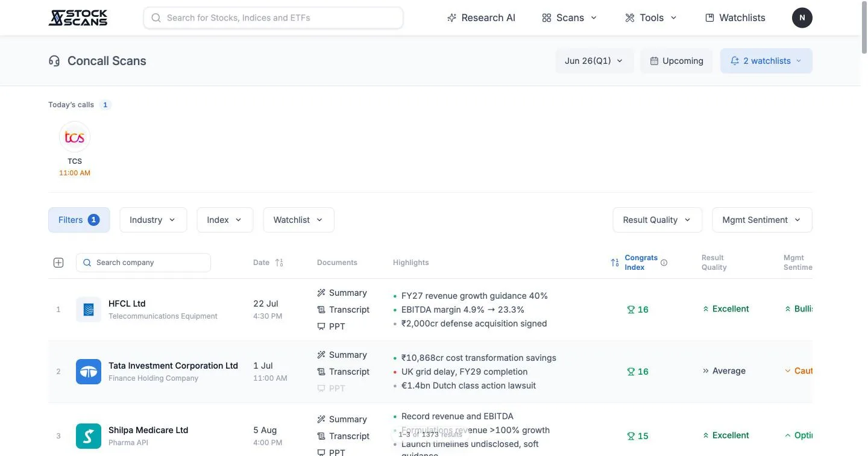Click the Upcoming calls button
This screenshot has width=868, height=456.
(676, 61)
